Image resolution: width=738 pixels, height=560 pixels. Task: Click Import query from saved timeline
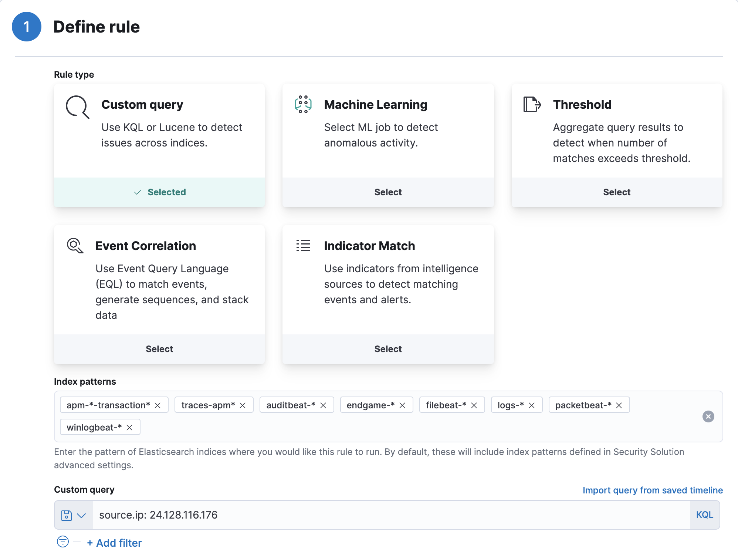pos(653,490)
